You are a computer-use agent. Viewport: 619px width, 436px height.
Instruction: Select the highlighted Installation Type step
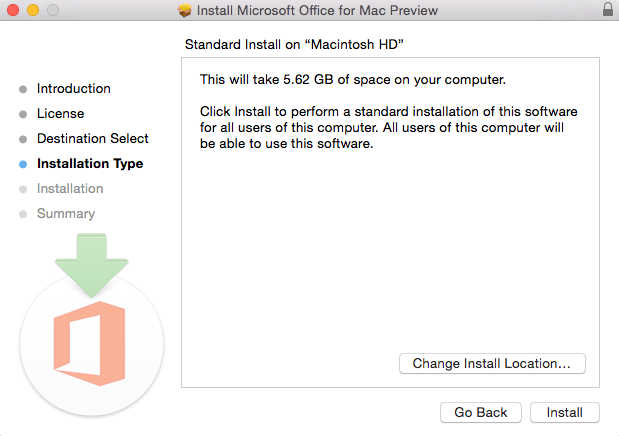point(90,164)
